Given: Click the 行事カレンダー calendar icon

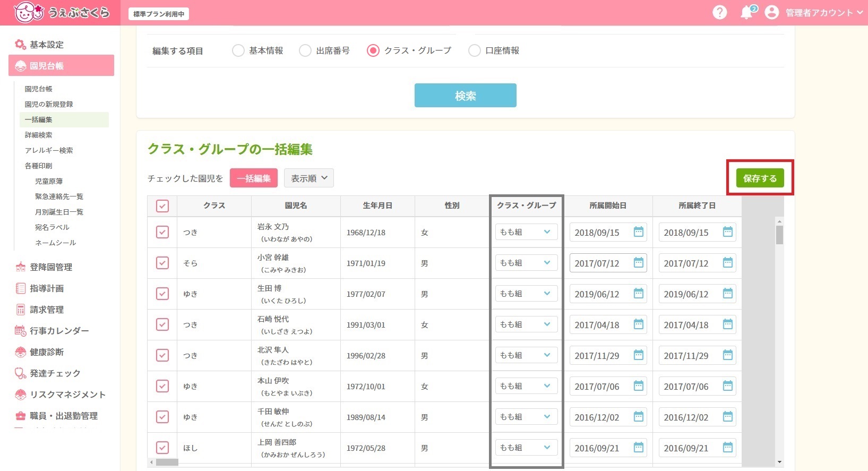Looking at the screenshot, I should pyautogui.click(x=20, y=331).
